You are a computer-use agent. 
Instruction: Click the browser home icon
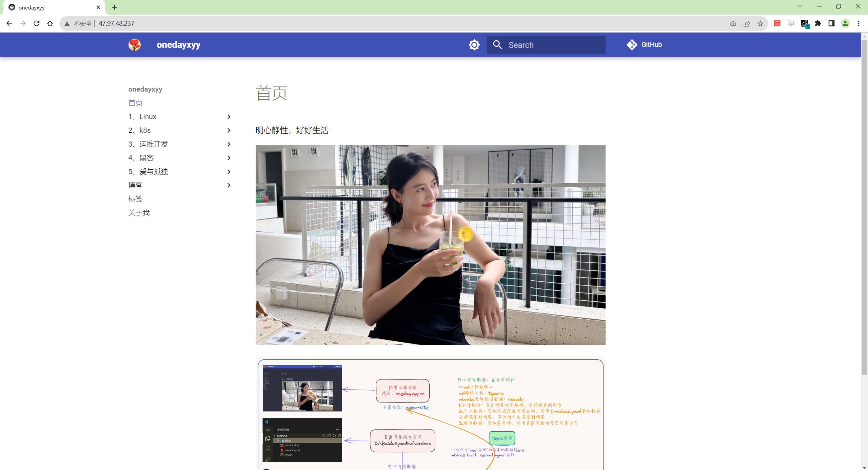tap(50, 23)
